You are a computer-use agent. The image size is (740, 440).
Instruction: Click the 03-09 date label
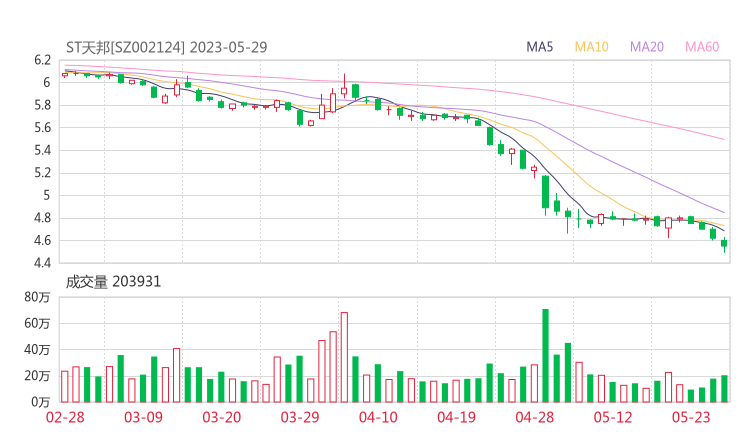pos(143,417)
